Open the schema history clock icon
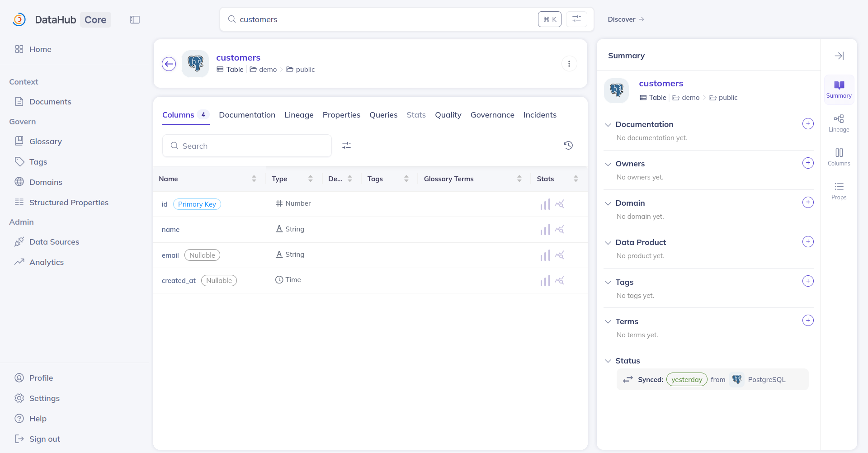This screenshot has width=868, height=453. (568, 146)
